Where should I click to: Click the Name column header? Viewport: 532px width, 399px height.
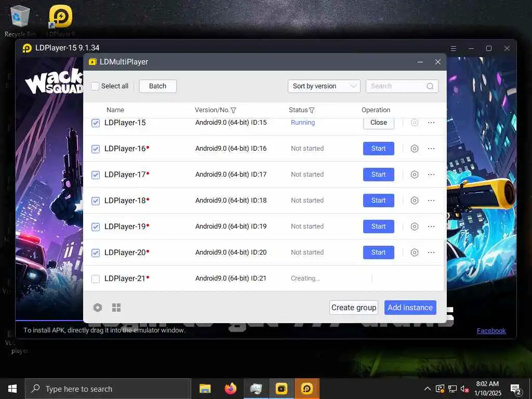click(115, 110)
